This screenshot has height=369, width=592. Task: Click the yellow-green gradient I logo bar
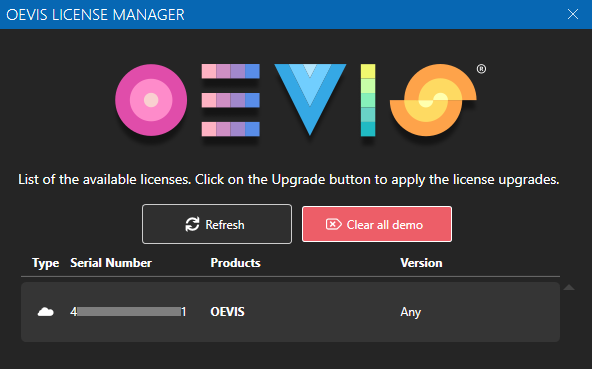(x=368, y=100)
